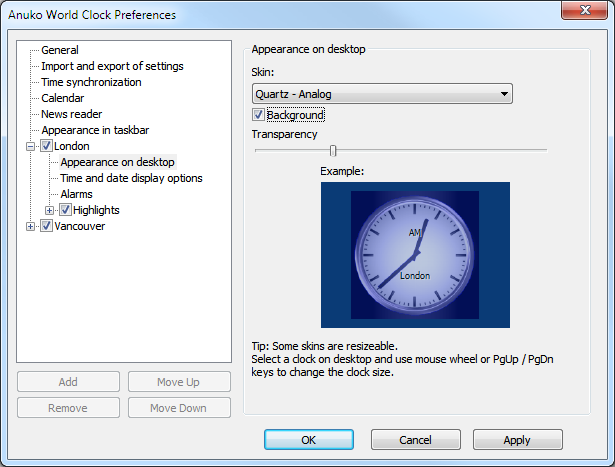Toggle the Highlights checkbox
The height and width of the screenshot is (467, 615).
[65, 210]
